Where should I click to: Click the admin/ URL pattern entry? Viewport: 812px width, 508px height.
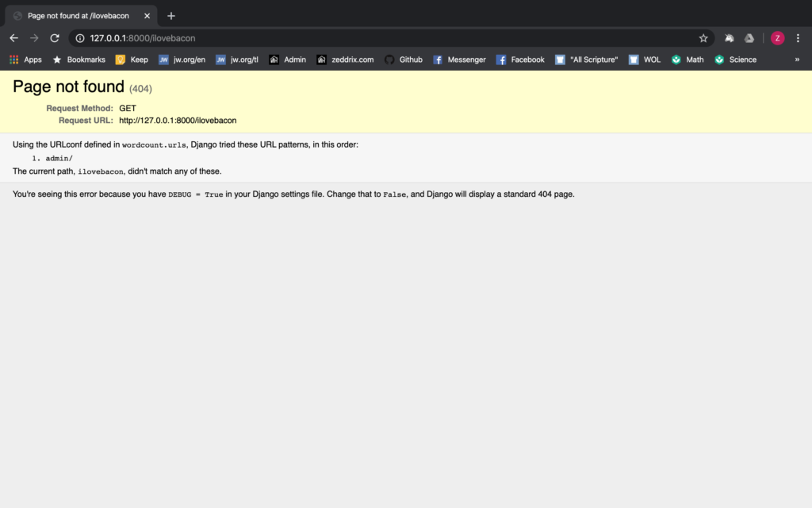59,158
